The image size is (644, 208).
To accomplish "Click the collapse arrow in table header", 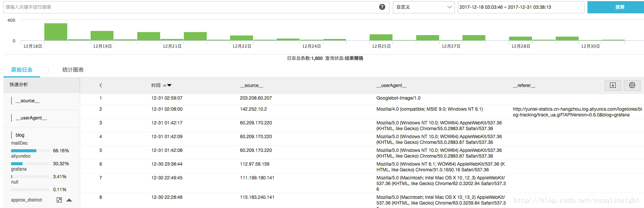I will tap(101, 85).
